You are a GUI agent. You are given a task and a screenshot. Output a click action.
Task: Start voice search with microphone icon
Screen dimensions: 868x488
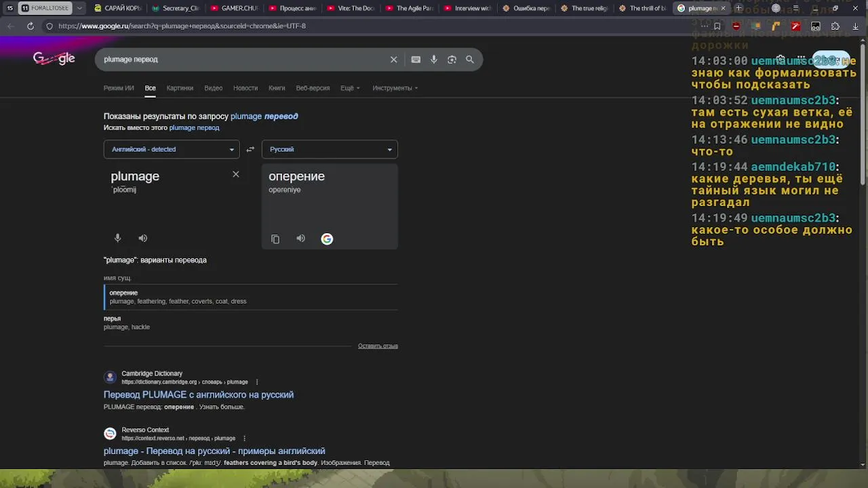(434, 60)
